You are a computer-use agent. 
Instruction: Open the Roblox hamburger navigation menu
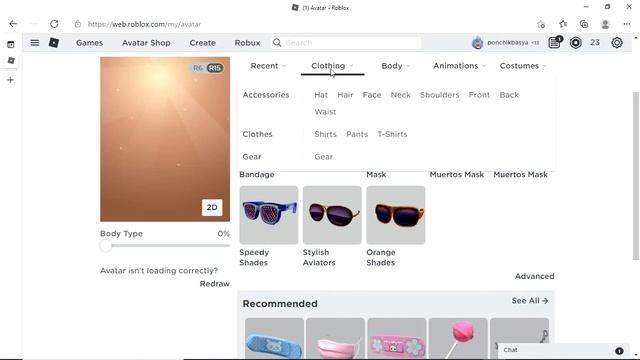(35, 42)
